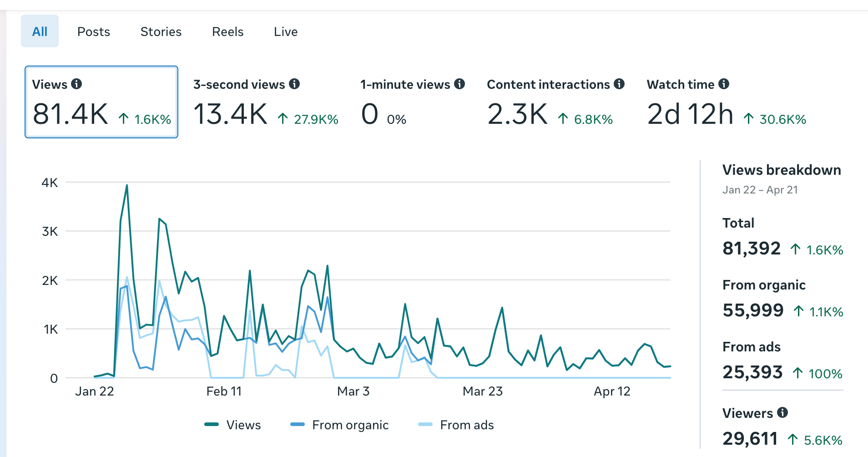Screen dimensions: 868x457
Task: Click the Apr 12 axis date label
Action: (612, 391)
